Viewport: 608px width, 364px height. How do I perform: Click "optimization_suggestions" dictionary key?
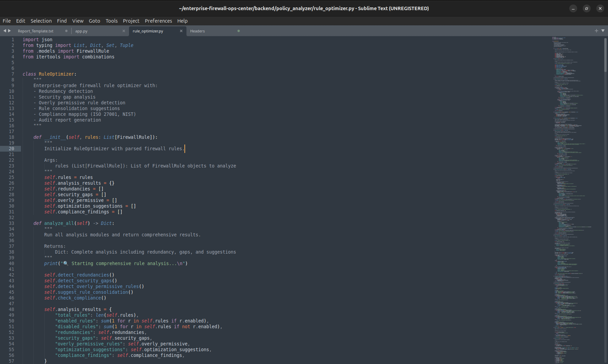pos(90,349)
